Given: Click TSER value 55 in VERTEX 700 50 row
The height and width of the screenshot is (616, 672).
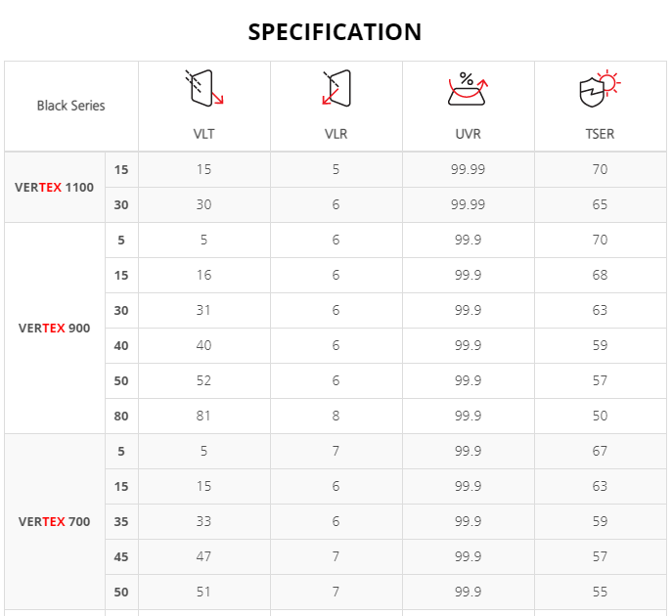Looking at the screenshot, I should point(600,592).
